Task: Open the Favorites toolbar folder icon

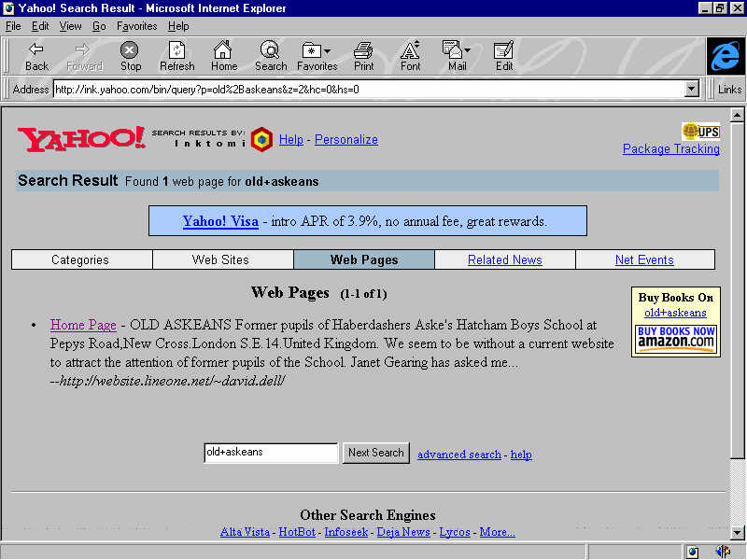Action: [311, 50]
